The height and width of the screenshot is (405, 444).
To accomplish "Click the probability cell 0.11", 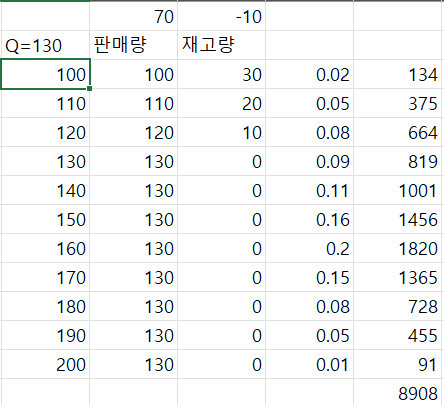I will point(309,190).
